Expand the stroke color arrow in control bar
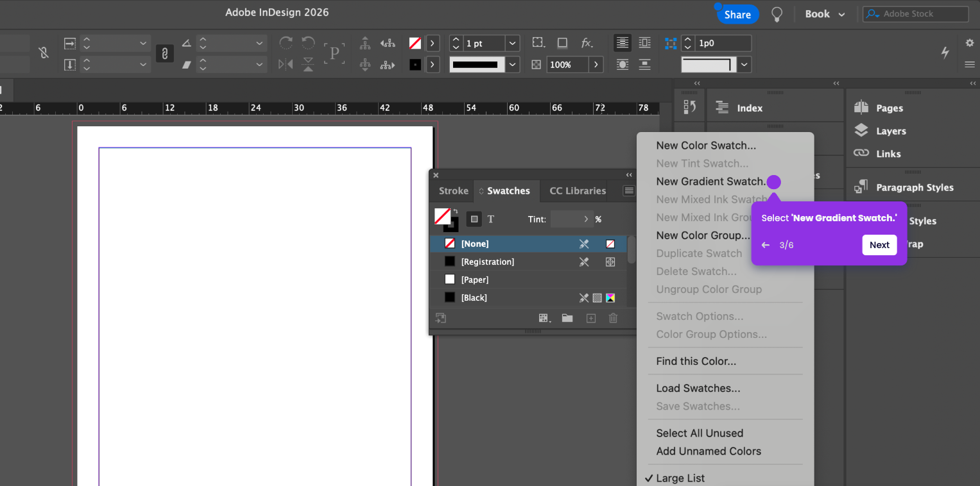This screenshot has height=486, width=980. [x=433, y=64]
